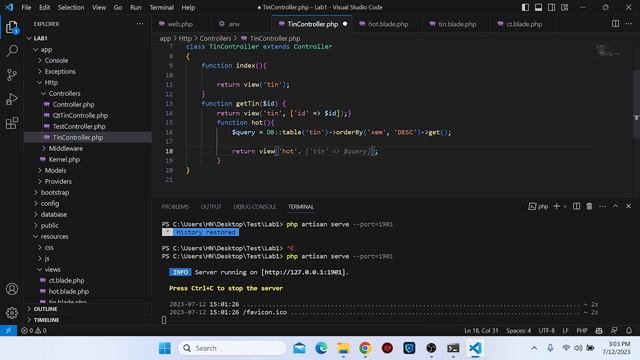
Task: Switch to the DEBUG CONSOLE tab
Action: point(255,207)
